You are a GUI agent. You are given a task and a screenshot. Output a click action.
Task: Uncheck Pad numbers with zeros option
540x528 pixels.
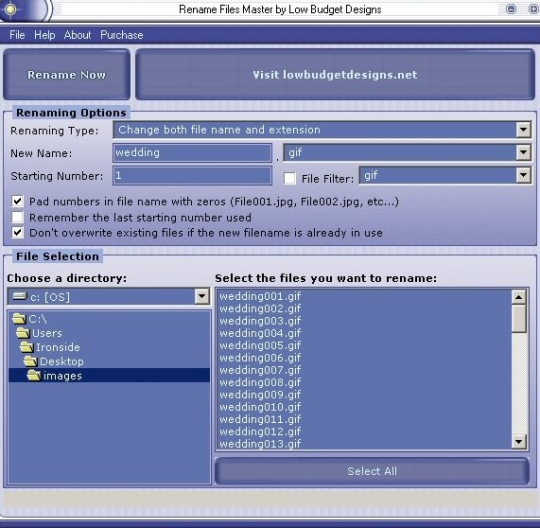pos(18,201)
